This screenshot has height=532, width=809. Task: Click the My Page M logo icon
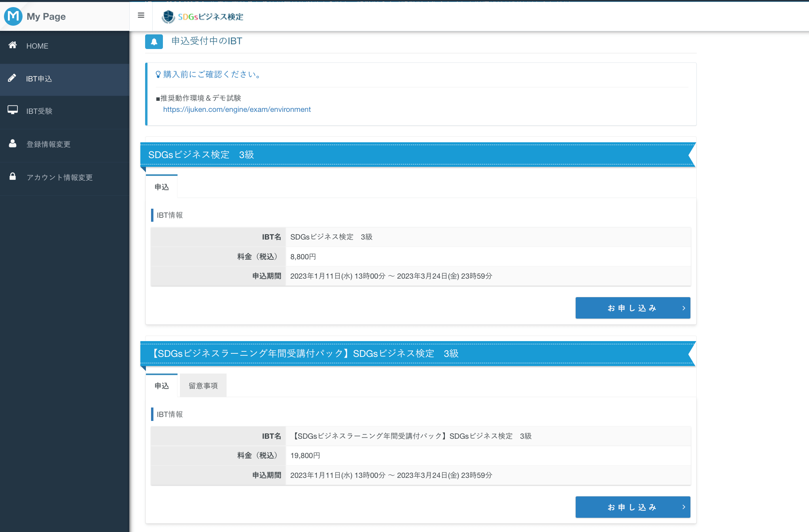click(x=13, y=16)
